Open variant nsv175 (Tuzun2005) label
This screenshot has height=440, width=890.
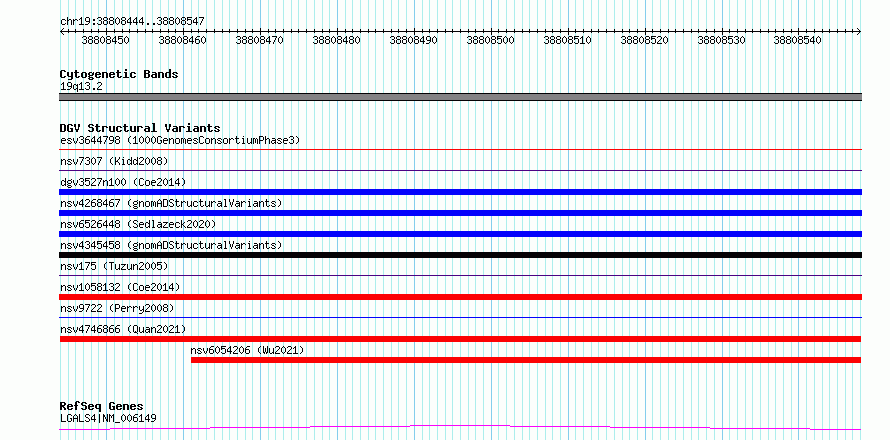coord(114,266)
